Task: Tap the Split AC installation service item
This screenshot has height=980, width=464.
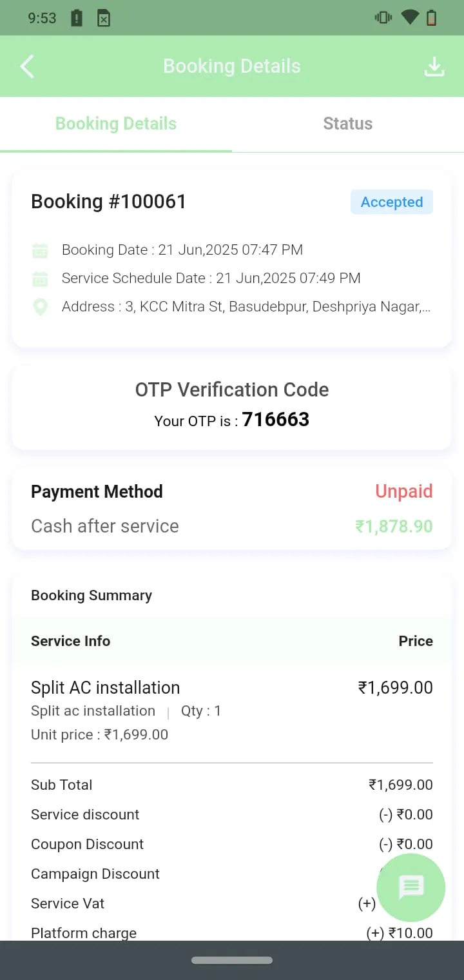Action: (x=106, y=688)
